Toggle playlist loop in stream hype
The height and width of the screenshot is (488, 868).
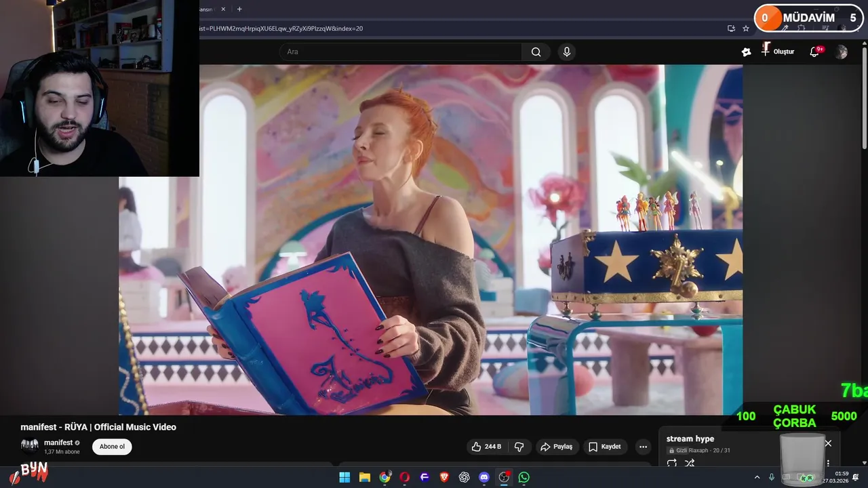(x=672, y=464)
